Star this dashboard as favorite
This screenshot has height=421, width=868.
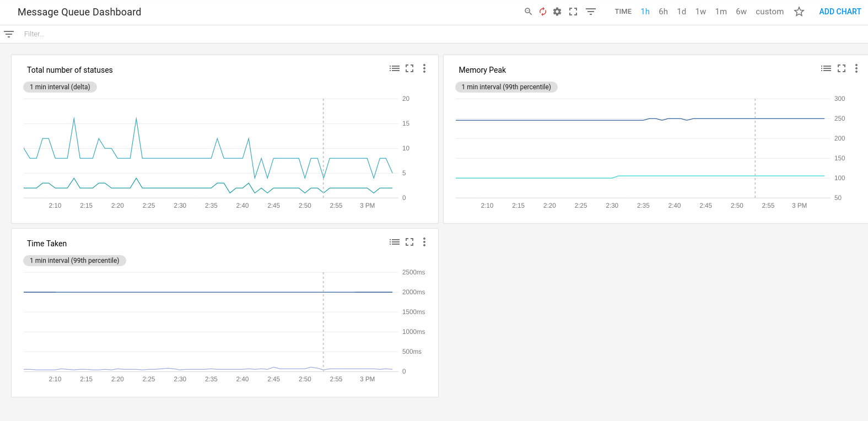point(799,12)
